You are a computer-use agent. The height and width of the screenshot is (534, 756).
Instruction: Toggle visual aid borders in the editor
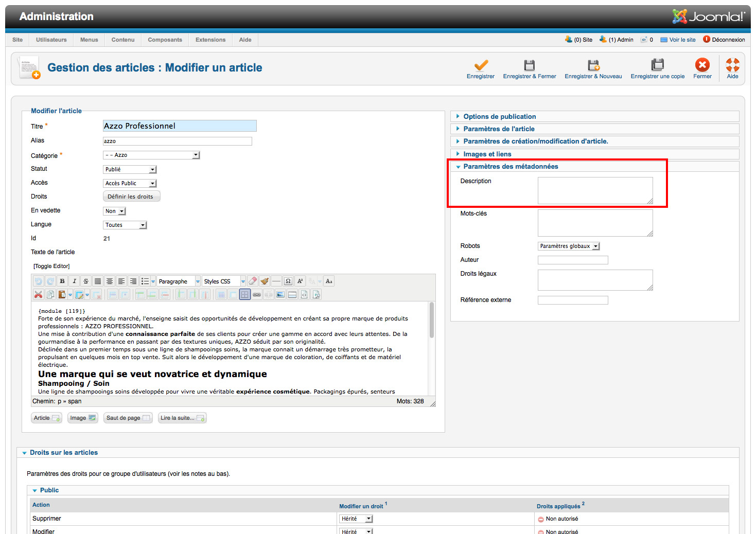(x=245, y=295)
